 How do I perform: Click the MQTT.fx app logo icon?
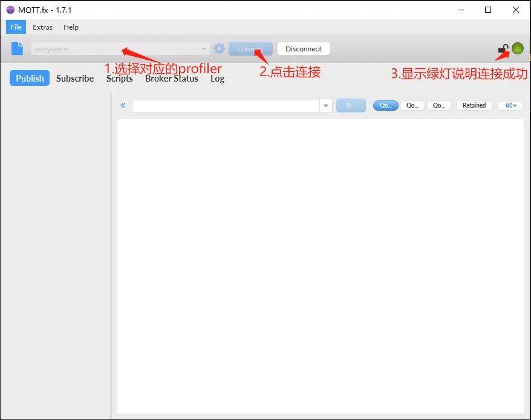tap(10, 10)
